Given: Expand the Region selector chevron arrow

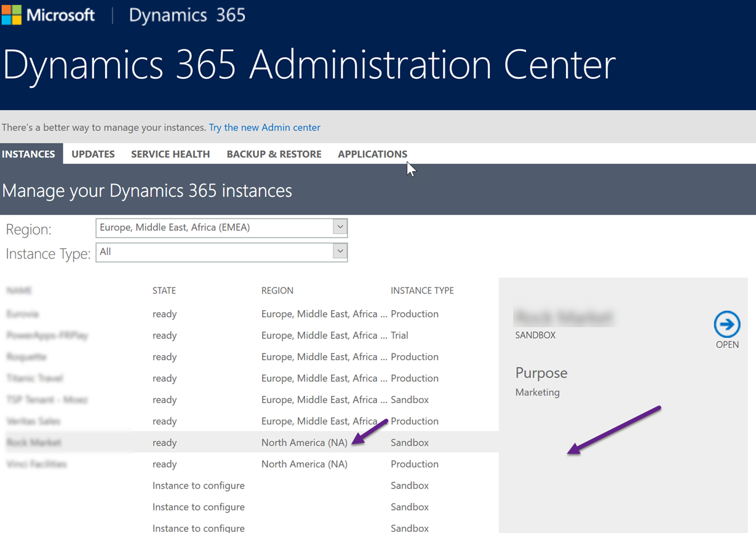Looking at the screenshot, I should coord(339,227).
